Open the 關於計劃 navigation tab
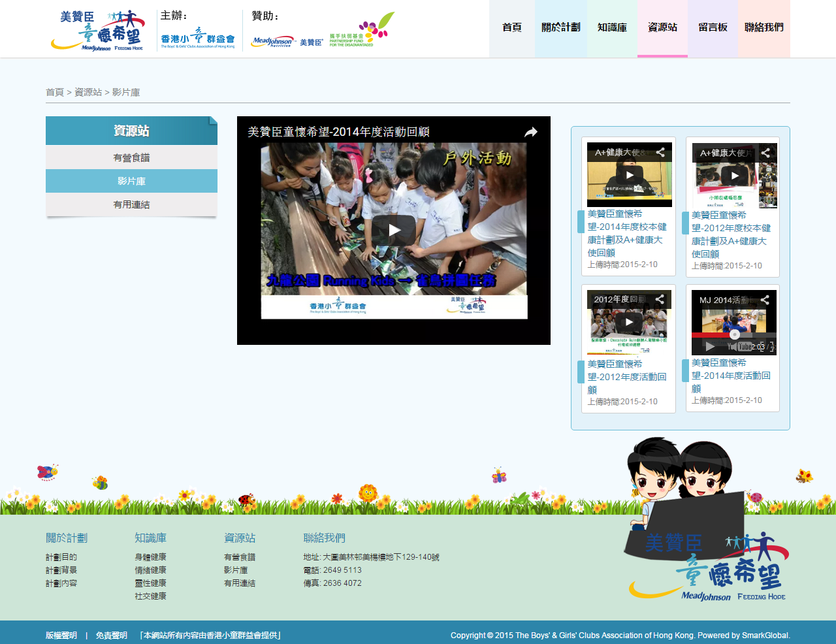 tap(560, 27)
